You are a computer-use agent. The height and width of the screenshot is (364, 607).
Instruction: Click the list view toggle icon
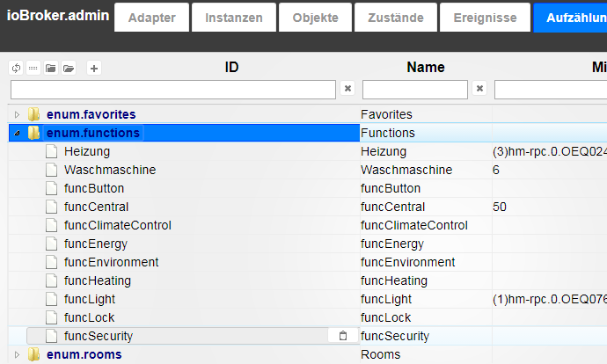[33, 68]
